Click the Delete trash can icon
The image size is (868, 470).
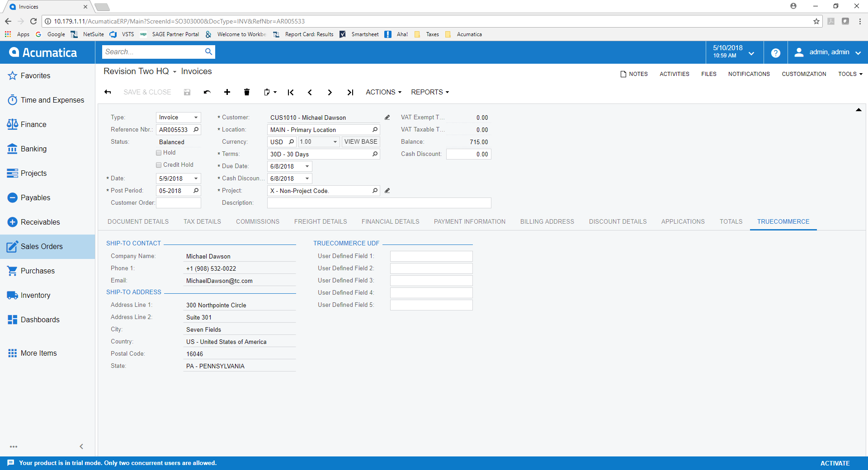point(246,92)
